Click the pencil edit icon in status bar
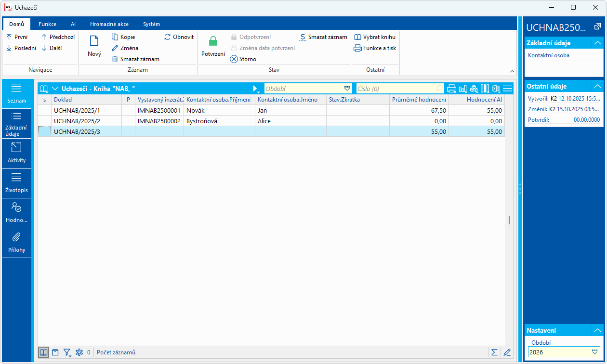Image resolution: width=607 pixels, height=364 pixels. click(x=507, y=352)
